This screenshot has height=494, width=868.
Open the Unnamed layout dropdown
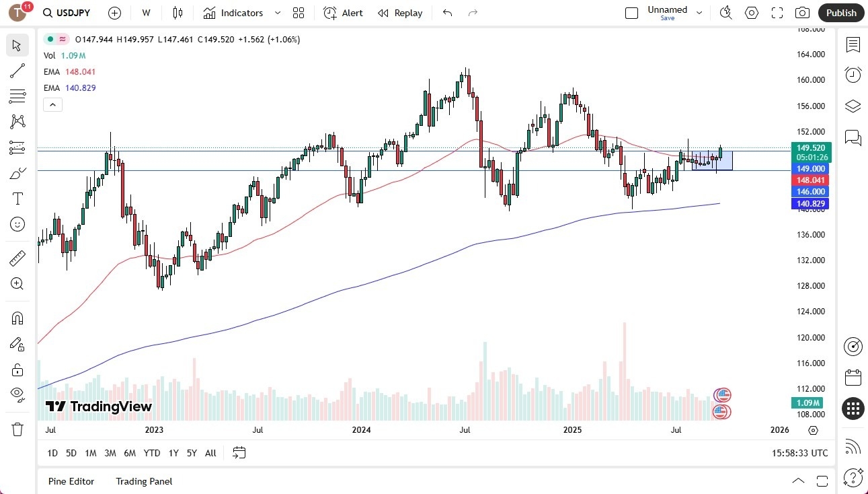click(699, 13)
